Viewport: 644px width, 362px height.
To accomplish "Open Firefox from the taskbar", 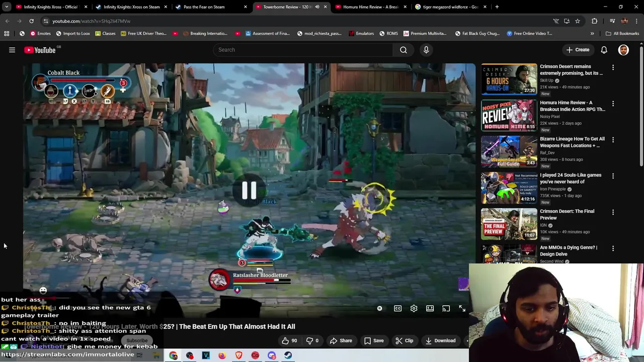I will pos(222,355).
